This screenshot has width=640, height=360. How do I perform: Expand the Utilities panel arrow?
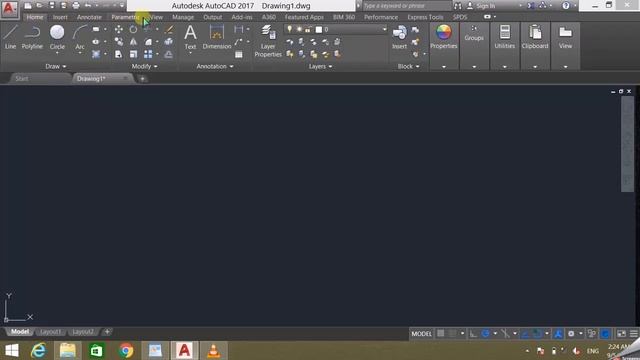coord(504,67)
